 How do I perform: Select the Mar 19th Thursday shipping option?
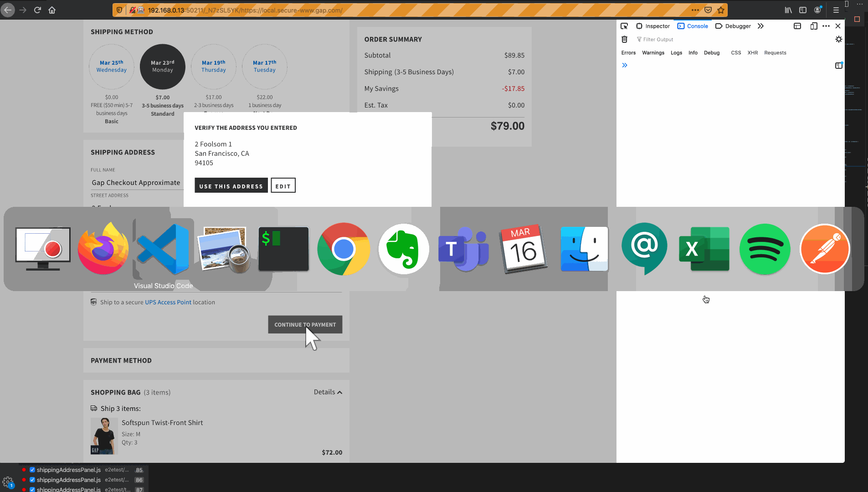click(214, 67)
